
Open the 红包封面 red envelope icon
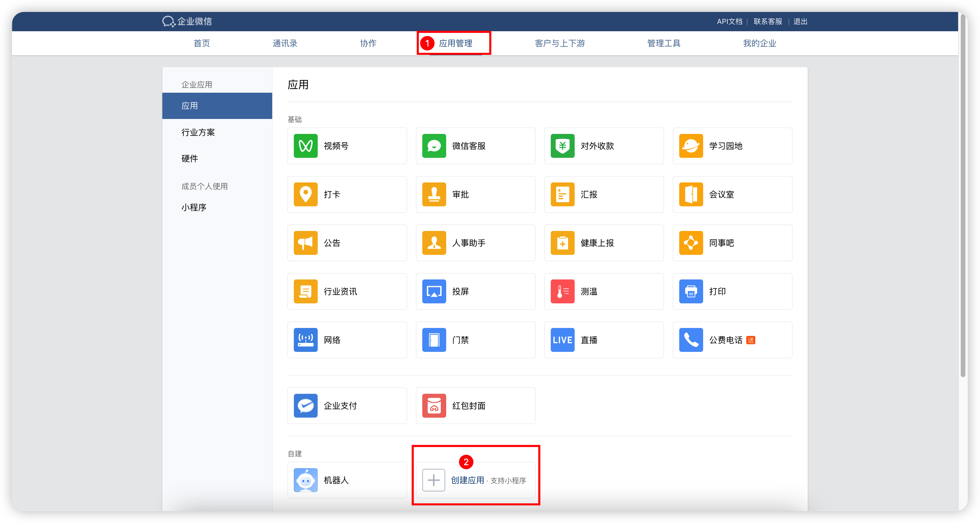pos(434,406)
